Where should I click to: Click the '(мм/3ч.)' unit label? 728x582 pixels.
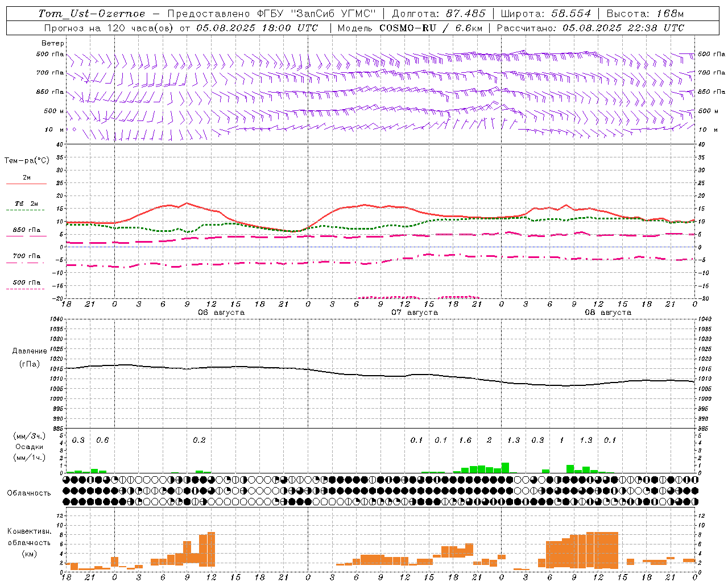[x=30, y=436]
